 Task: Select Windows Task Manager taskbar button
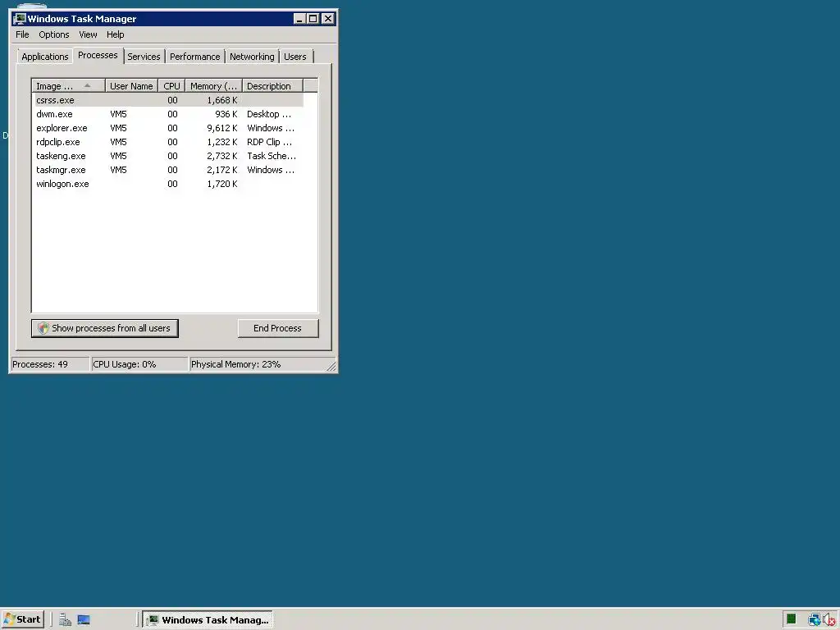[x=208, y=620]
